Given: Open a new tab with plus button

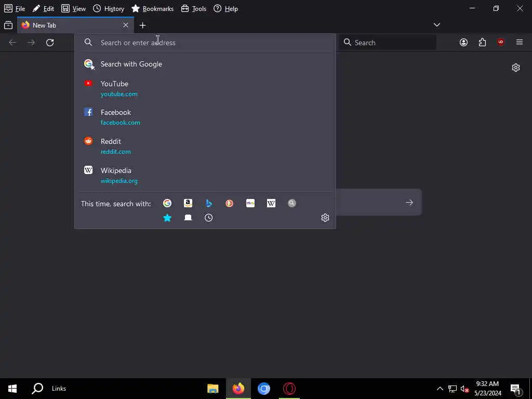Looking at the screenshot, I should point(142,25).
